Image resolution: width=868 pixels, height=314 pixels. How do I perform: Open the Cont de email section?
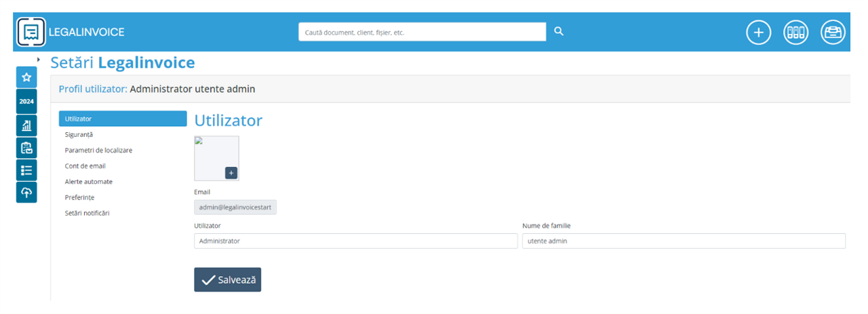point(85,165)
